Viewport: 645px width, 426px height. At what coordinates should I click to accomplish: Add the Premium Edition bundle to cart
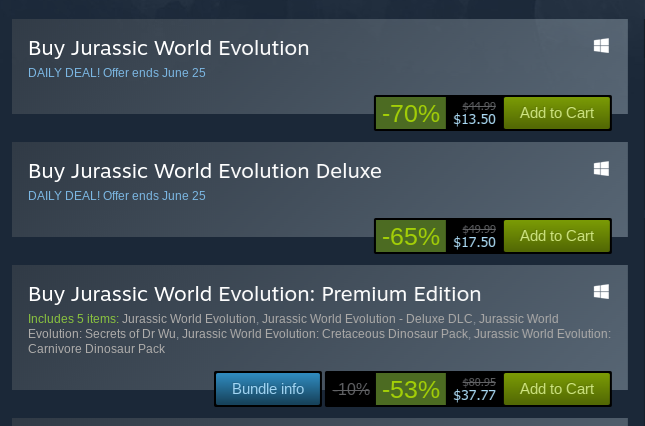point(556,389)
